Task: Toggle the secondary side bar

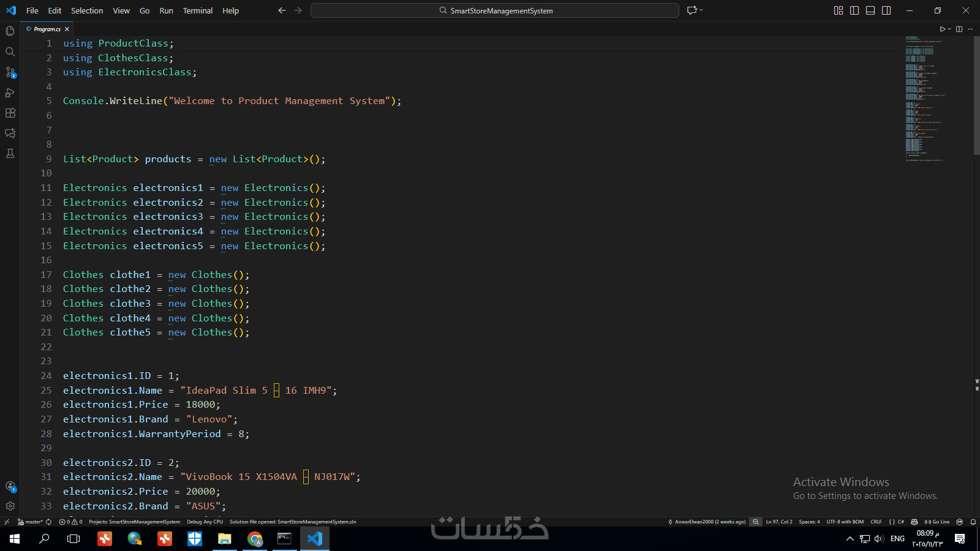Action: coord(886,10)
